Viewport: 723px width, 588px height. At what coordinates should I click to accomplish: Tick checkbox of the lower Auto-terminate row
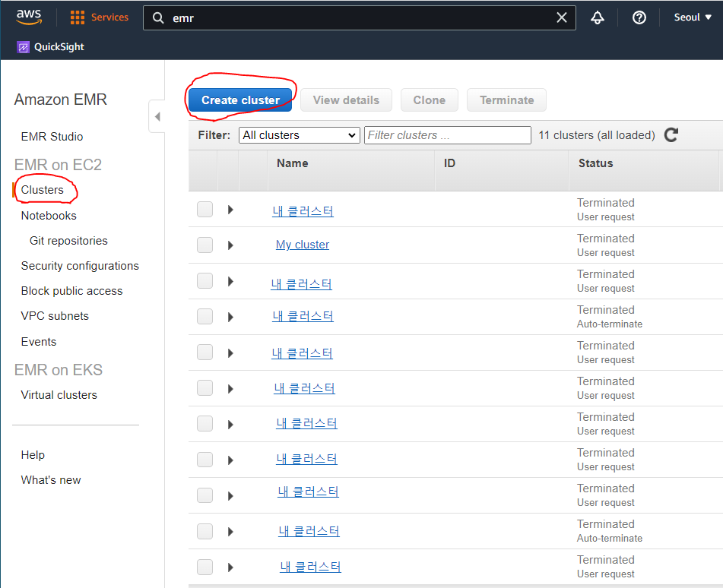click(x=205, y=531)
